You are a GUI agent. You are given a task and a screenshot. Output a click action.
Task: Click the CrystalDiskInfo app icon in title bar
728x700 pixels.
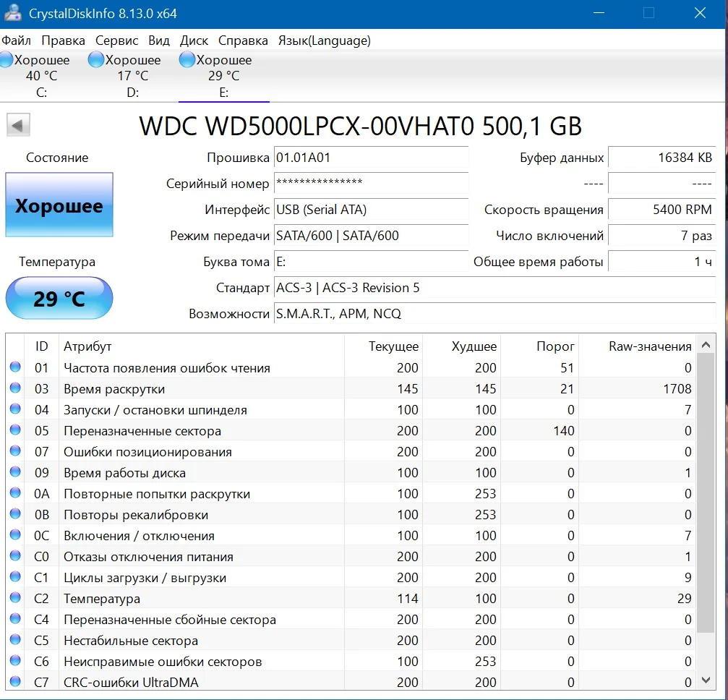click(x=13, y=12)
